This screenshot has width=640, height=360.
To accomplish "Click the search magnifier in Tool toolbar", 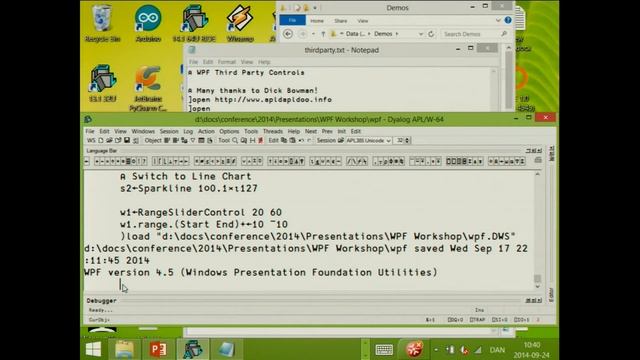I will pyautogui.click(x=235, y=140).
